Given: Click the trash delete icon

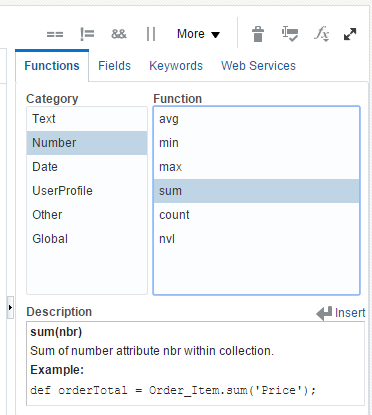Looking at the screenshot, I should click(x=258, y=34).
